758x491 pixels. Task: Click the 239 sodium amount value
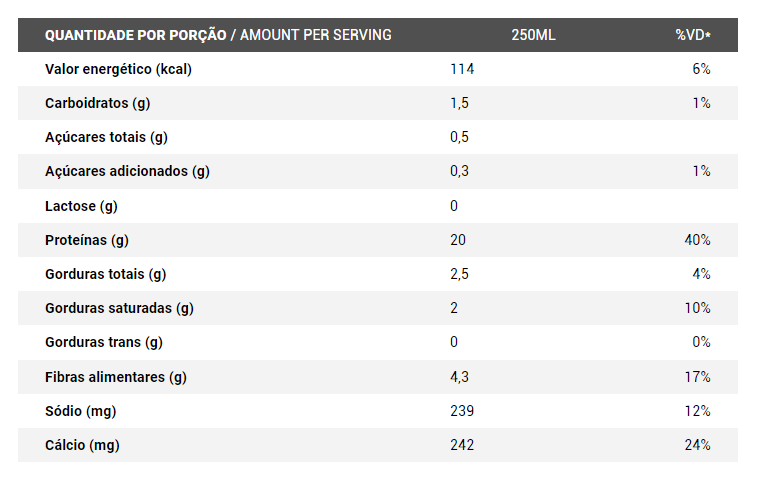[461, 411]
